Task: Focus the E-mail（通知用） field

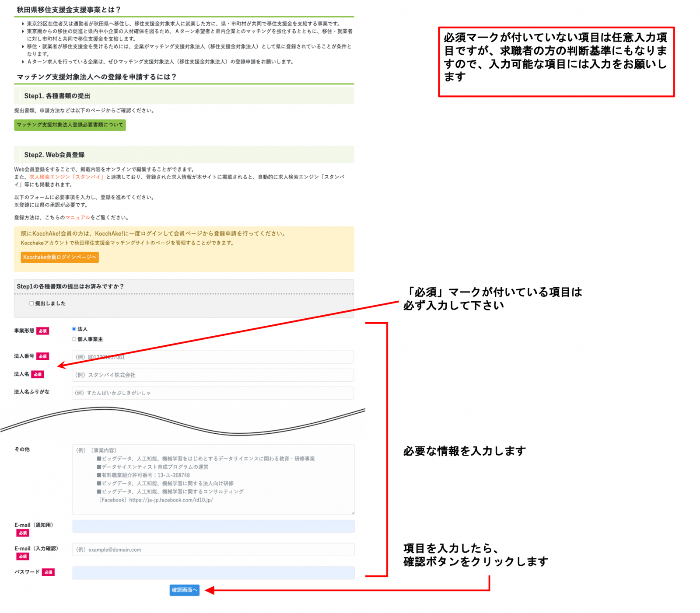Action: pos(213,526)
